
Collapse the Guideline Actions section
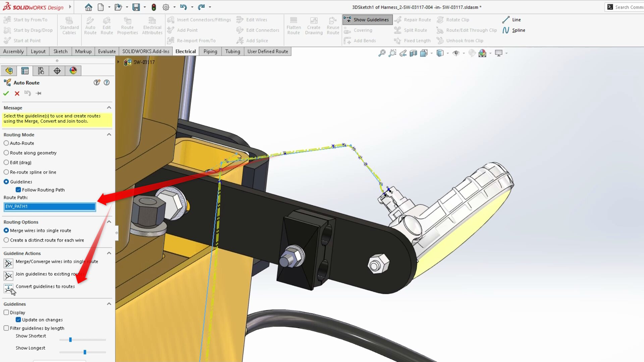(x=109, y=253)
